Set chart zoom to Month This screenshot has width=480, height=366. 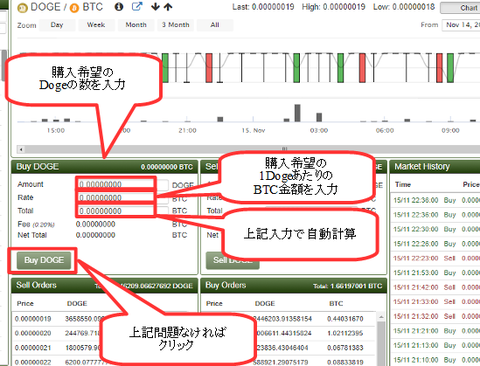point(136,25)
